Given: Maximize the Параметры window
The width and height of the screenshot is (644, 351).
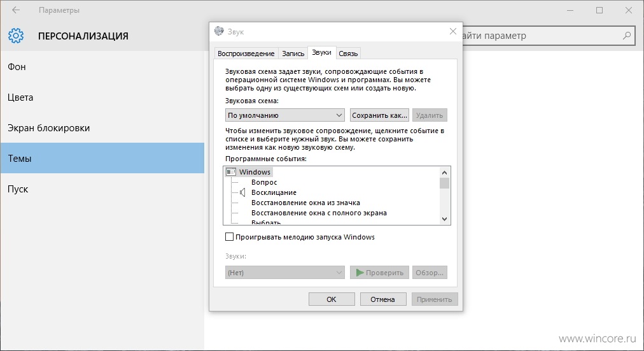Looking at the screenshot, I should [599, 10].
